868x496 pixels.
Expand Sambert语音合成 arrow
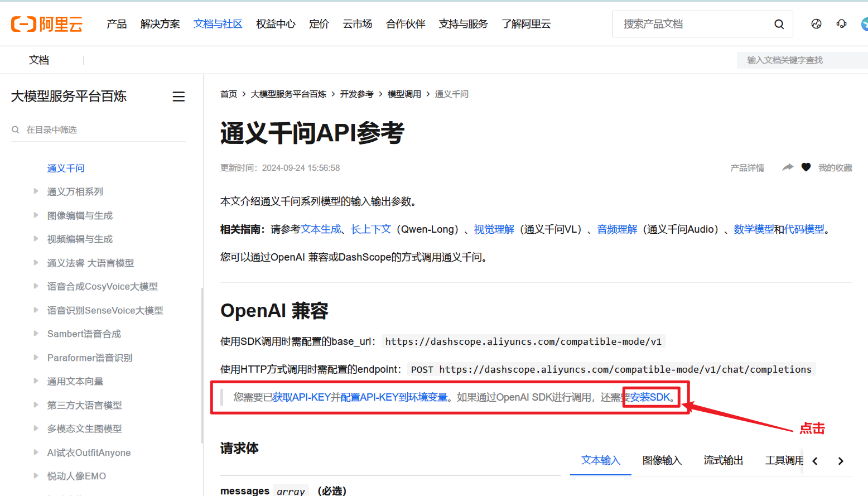pyautogui.click(x=36, y=334)
